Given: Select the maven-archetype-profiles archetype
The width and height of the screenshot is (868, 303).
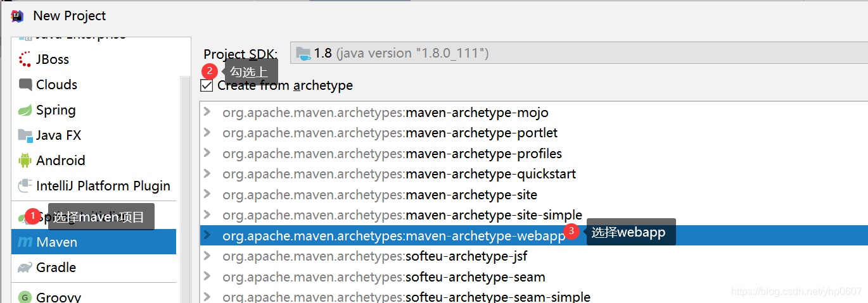Looking at the screenshot, I should pos(533,154).
